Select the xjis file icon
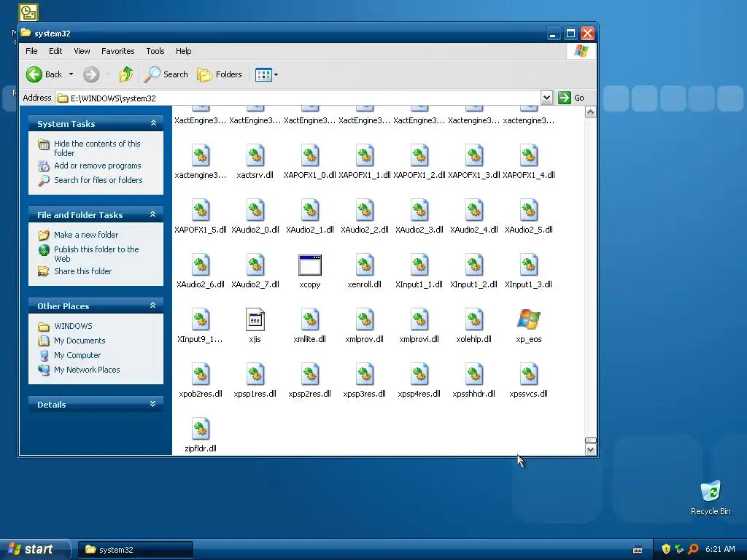This screenshot has width=747, height=560. tap(255, 319)
